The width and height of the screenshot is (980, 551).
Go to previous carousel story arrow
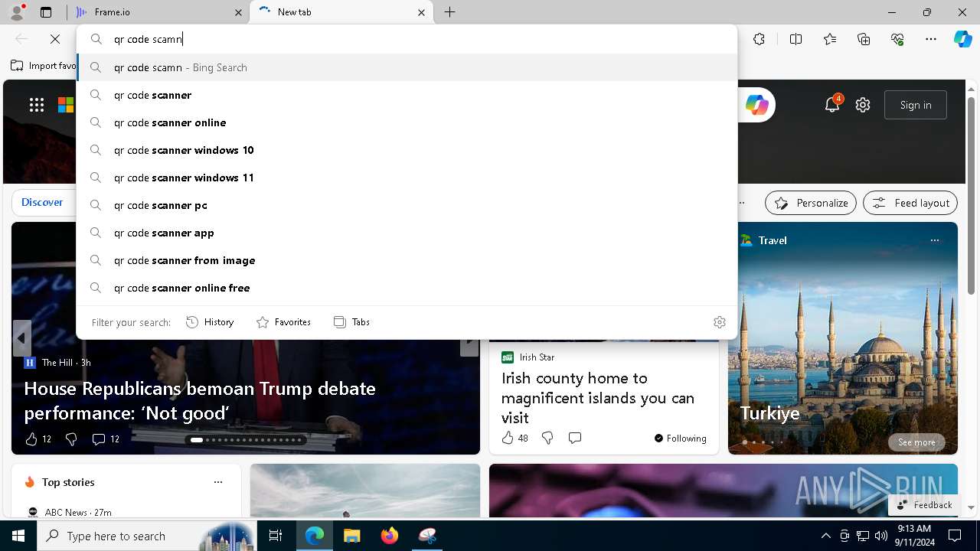(x=21, y=338)
